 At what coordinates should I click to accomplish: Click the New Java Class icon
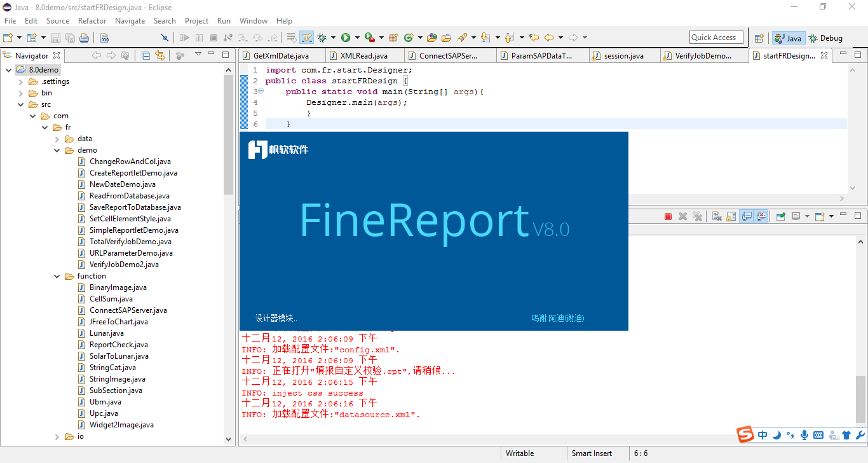click(x=408, y=38)
